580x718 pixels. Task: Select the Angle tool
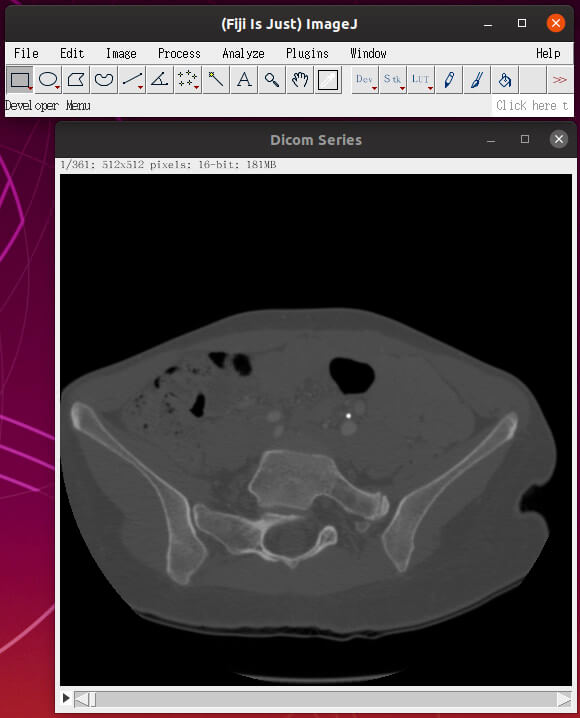click(160, 80)
